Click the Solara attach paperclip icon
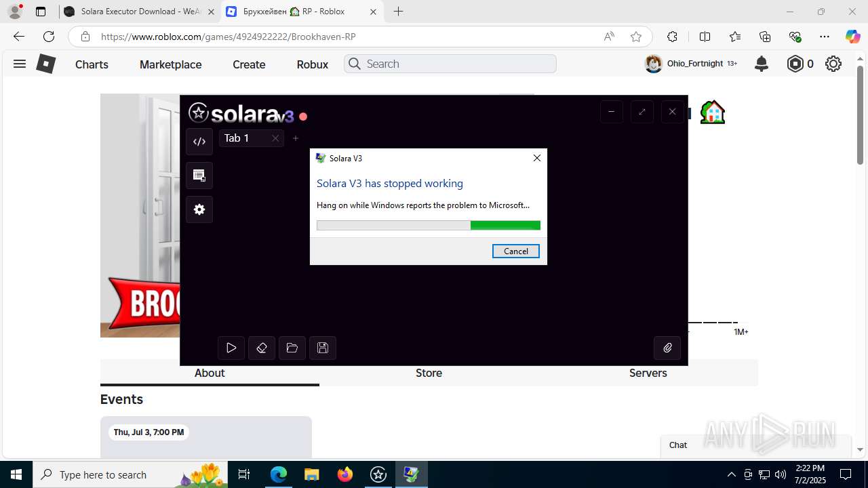This screenshot has width=868, height=488. click(667, 348)
